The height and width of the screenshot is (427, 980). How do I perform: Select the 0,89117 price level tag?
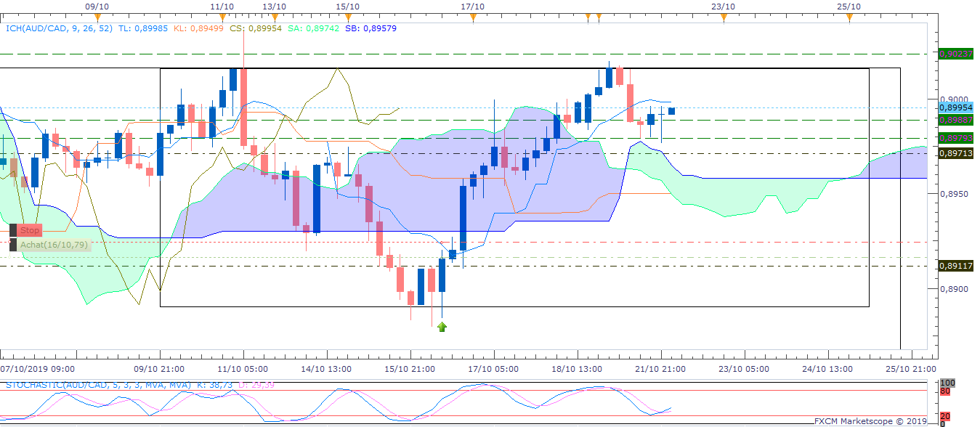point(956,266)
